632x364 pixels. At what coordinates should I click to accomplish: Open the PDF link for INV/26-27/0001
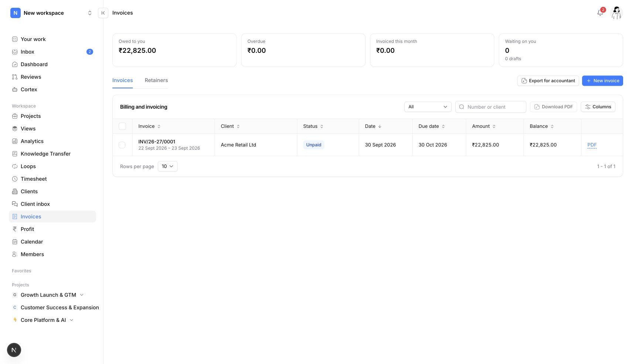pos(592,145)
